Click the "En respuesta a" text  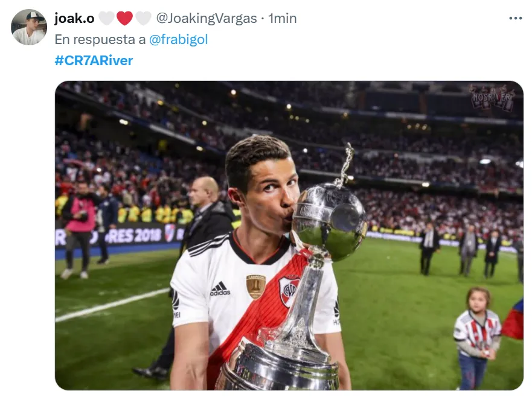click(x=100, y=39)
